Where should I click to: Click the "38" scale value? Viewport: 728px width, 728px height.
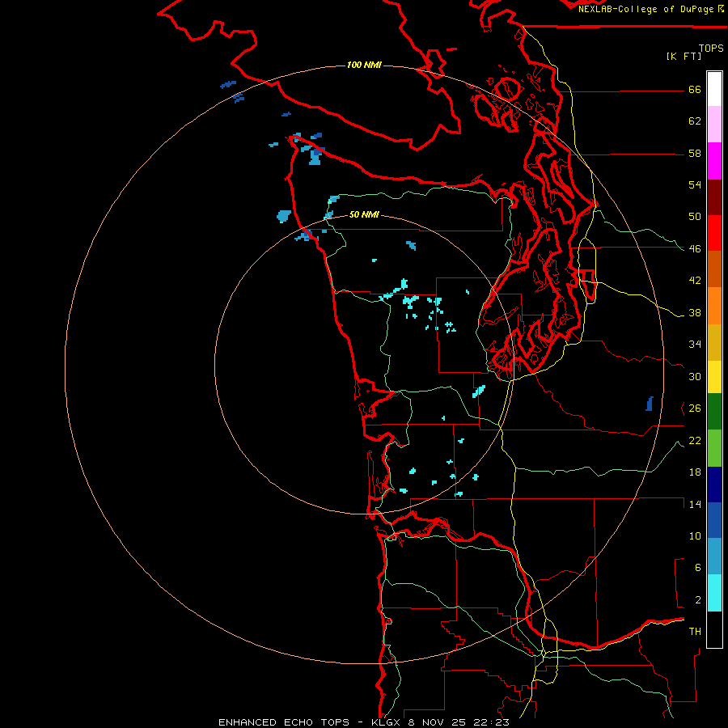pyautogui.click(x=695, y=313)
